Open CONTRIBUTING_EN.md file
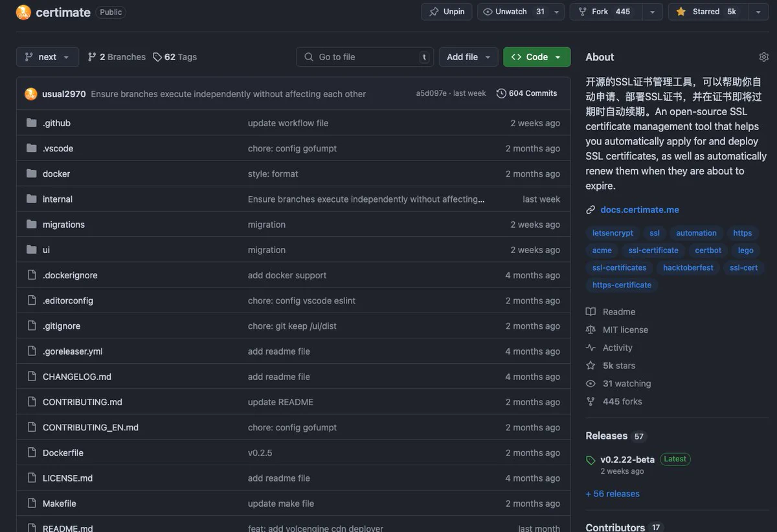 click(x=91, y=427)
